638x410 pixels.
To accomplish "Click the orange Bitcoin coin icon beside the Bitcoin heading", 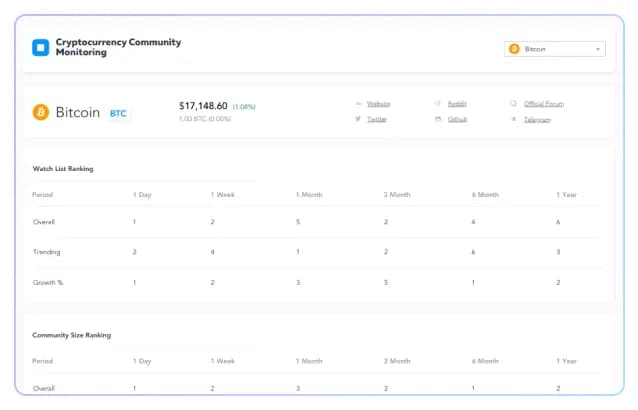I will (41, 112).
